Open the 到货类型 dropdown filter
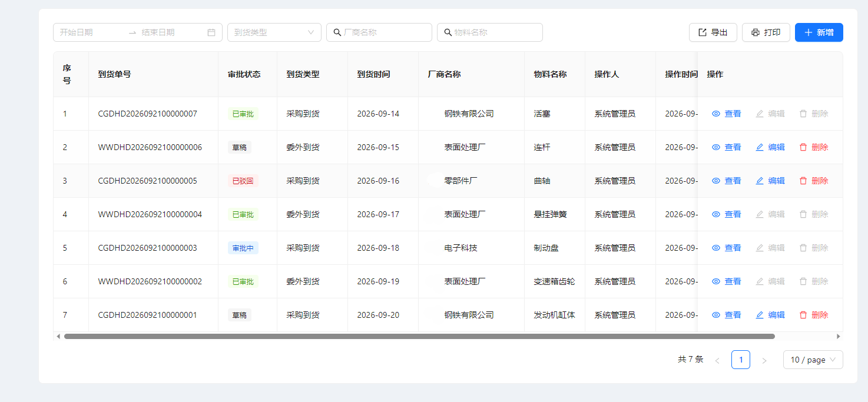The height and width of the screenshot is (402, 868). (274, 32)
